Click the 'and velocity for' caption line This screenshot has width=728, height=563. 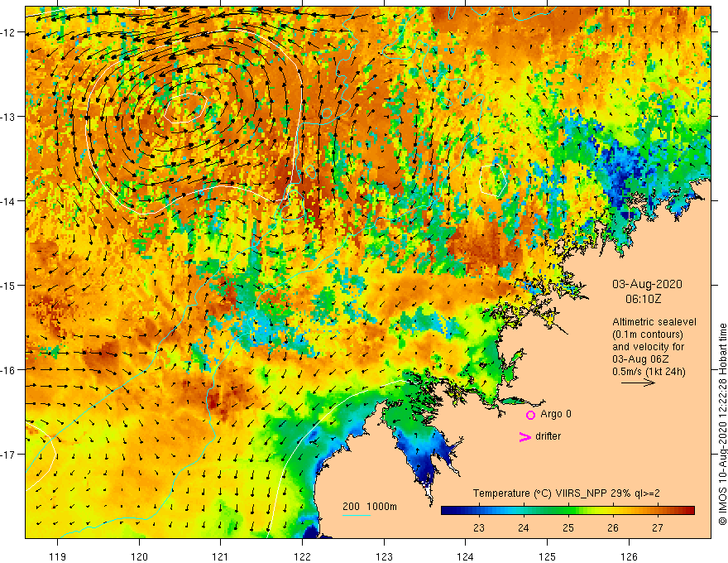[x=648, y=347]
